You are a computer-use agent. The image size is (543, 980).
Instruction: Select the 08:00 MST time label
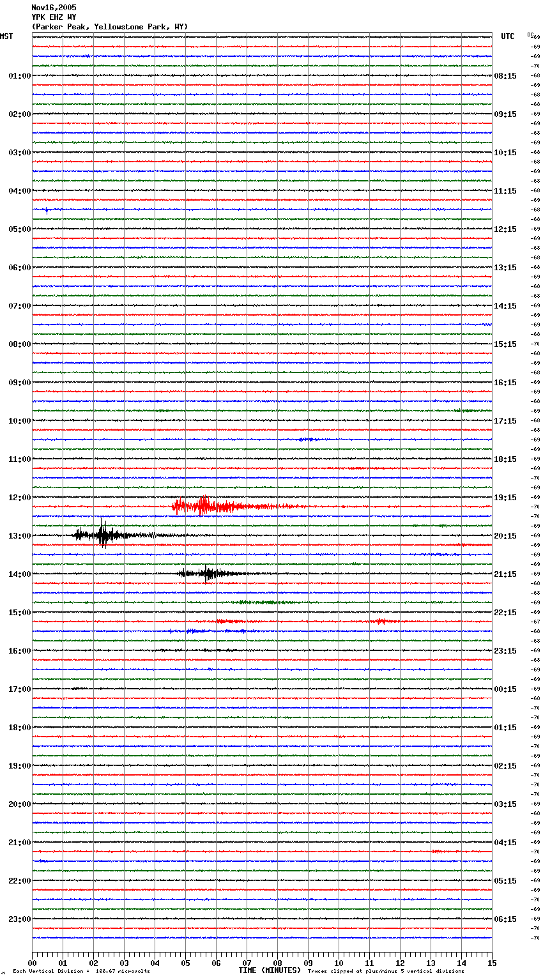19,344
